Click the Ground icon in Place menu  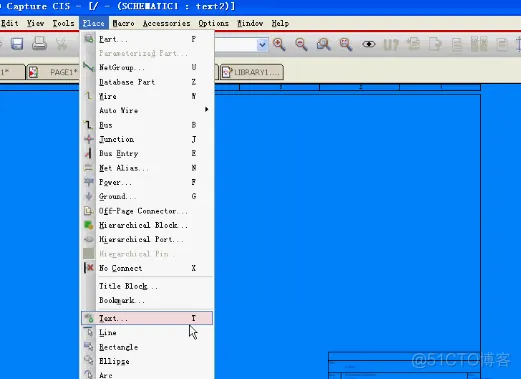coord(89,196)
